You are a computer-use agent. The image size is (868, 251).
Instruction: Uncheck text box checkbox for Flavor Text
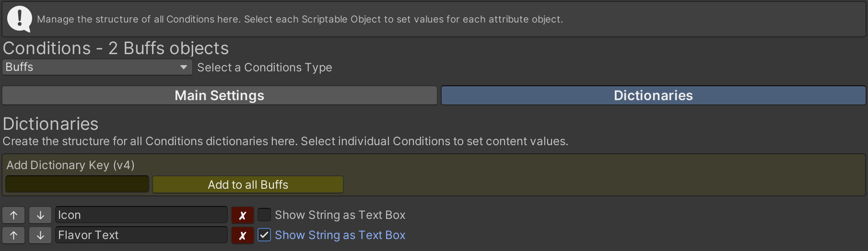pos(264,235)
